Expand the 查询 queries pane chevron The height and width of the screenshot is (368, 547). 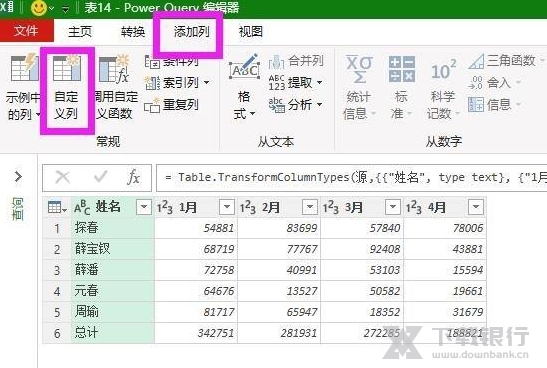tap(18, 177)
